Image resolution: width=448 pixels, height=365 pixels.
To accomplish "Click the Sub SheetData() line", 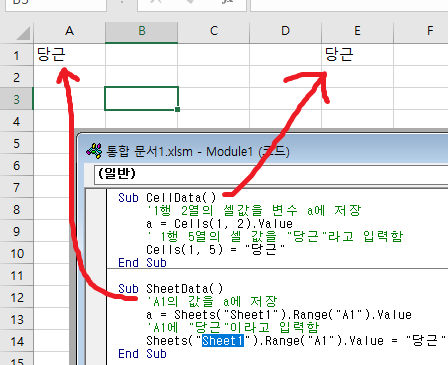I will click(x=171, y=289).
